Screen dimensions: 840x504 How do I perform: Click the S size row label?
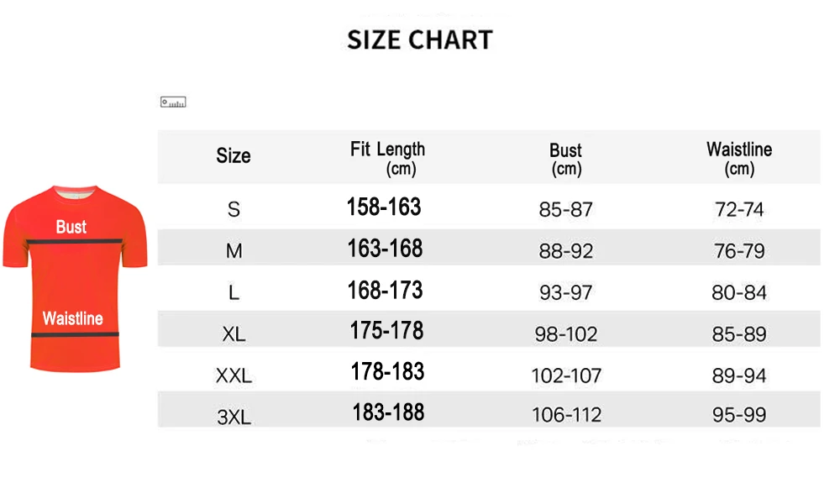(x=234, y=209)
